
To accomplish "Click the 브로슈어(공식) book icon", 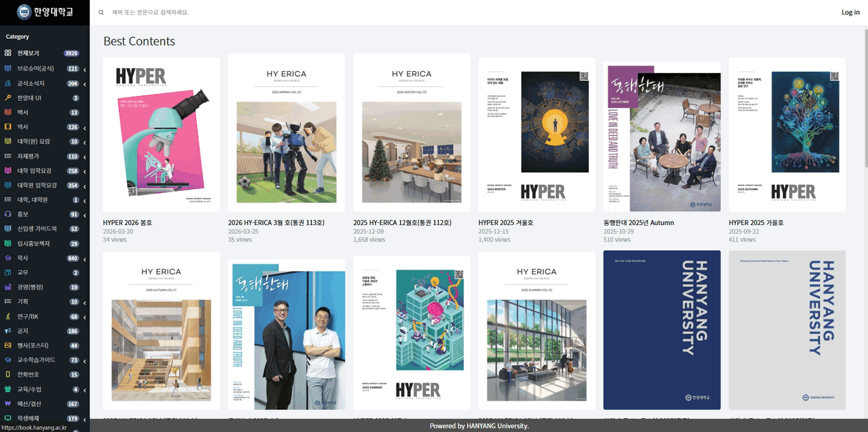I will (x=8, y=68).
